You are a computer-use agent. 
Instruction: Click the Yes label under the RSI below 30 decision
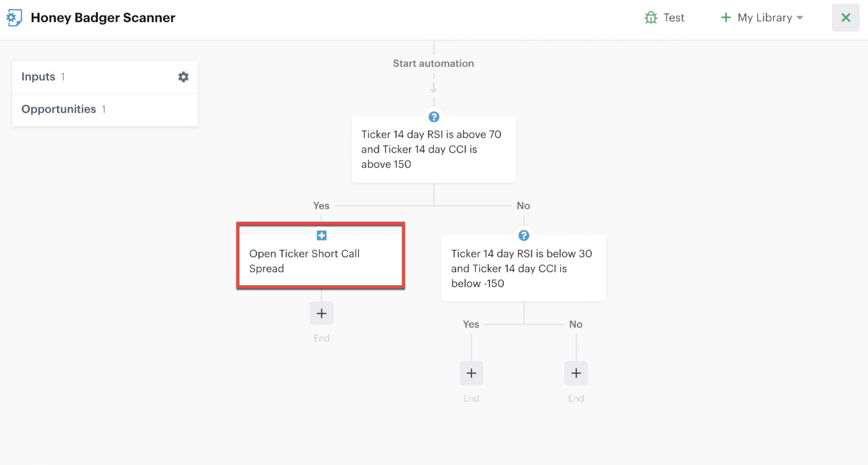pyautogui.click(x=471, y=324)
